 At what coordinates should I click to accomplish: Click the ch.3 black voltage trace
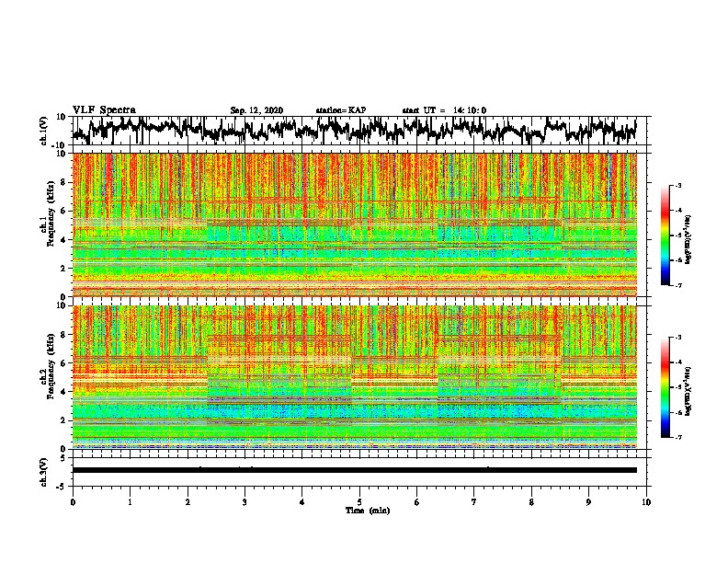[355, 470]
